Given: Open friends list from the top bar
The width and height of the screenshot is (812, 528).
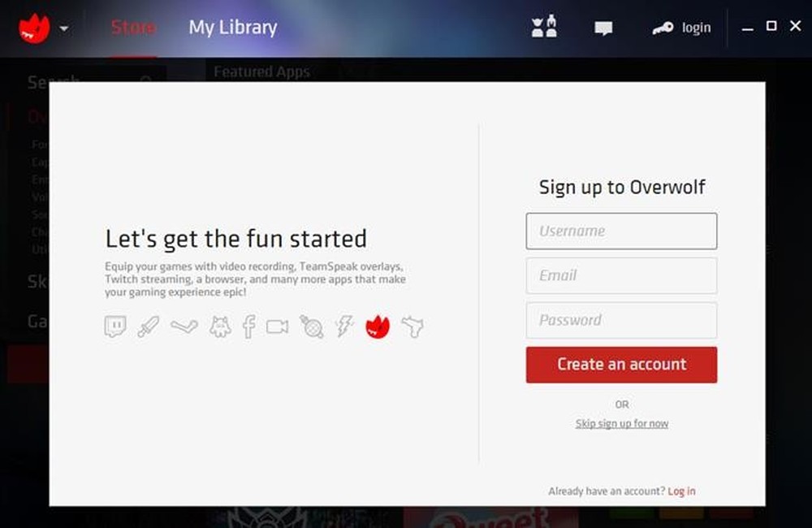Looking at the screenshot, I should tap(543, 27).
